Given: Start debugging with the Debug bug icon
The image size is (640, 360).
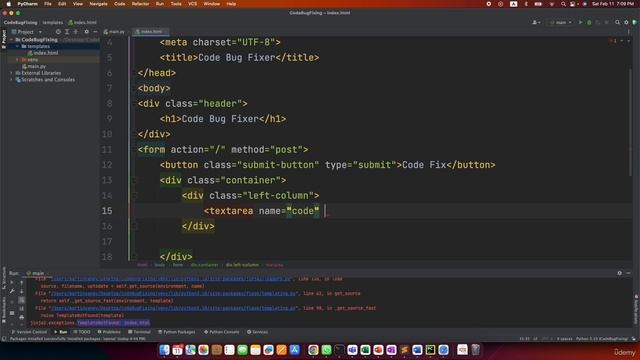Looking at the screenshot, I should click(589, 22).
